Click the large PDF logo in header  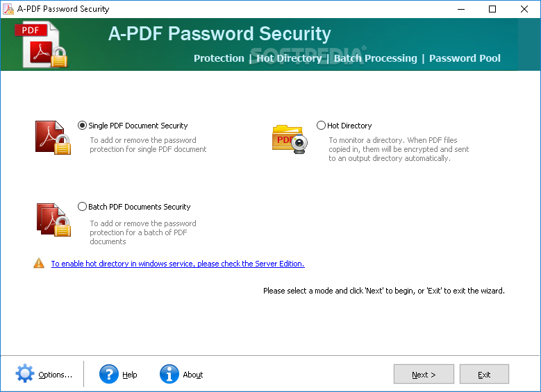[x=41, y=44]
